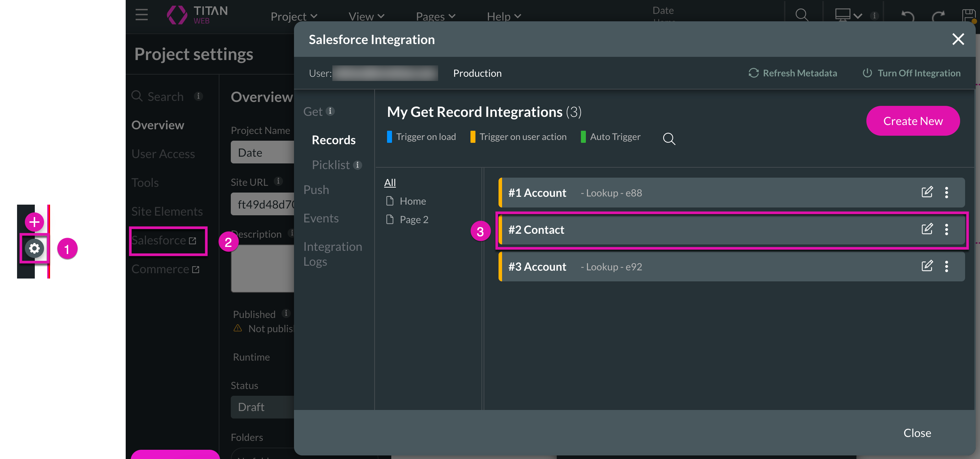The width and height of the screenshot is (980, 459).
Task: Click info icon beside device preview dropdown
Action: (874, 16)
